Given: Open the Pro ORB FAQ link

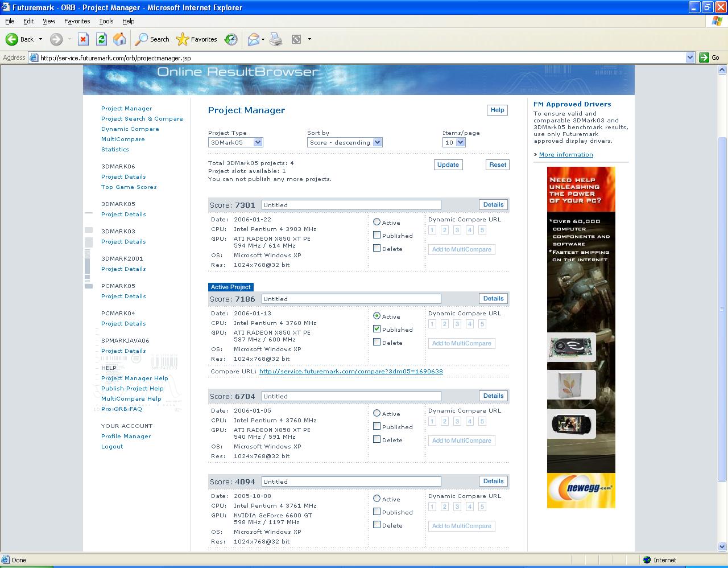Looking at the screenshot, I should click(x=122, y=409).
